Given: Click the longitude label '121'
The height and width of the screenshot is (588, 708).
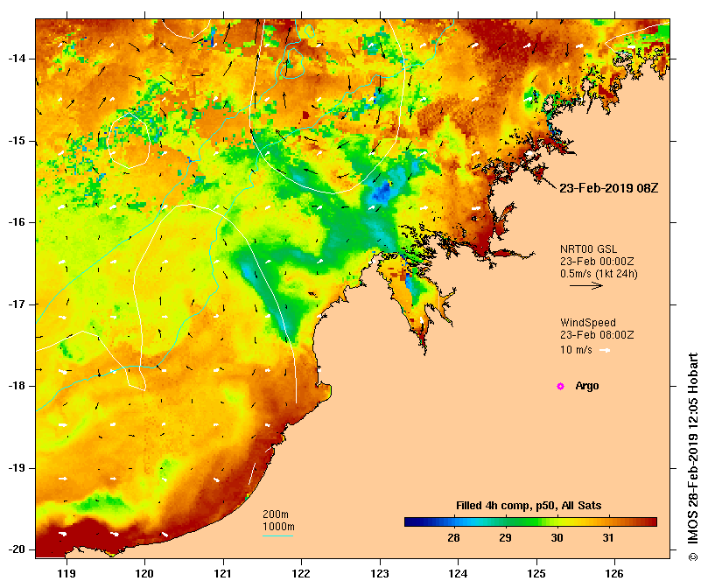Looking at the screenshot, I should point(223,574).
